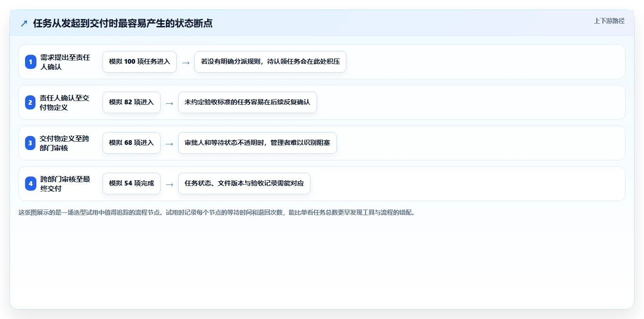Click the 模拟 100 项任务进入 chip
Image resolution: width=644 pixels, height=319 pixels.
pos(139,62)
